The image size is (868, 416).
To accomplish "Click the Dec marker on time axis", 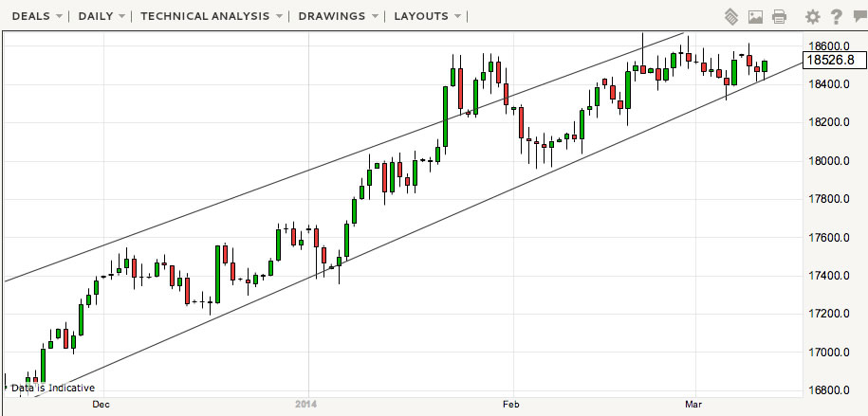I will tap(102, 404).
